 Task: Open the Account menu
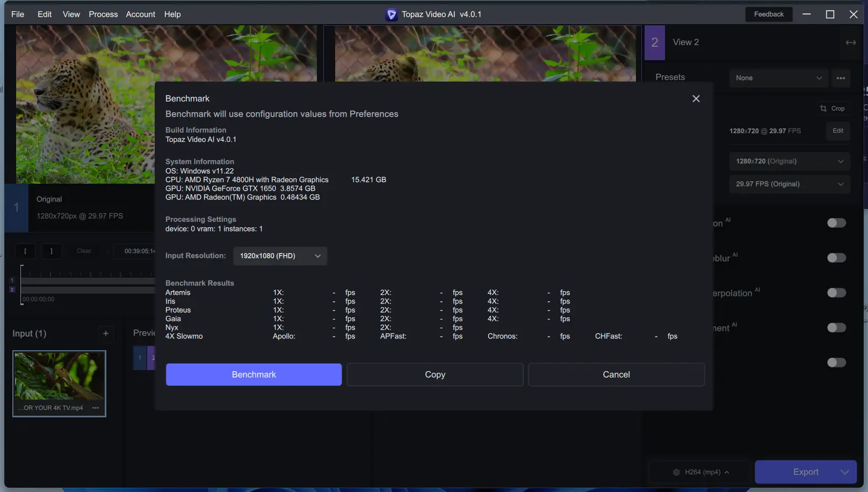[140, 14]
